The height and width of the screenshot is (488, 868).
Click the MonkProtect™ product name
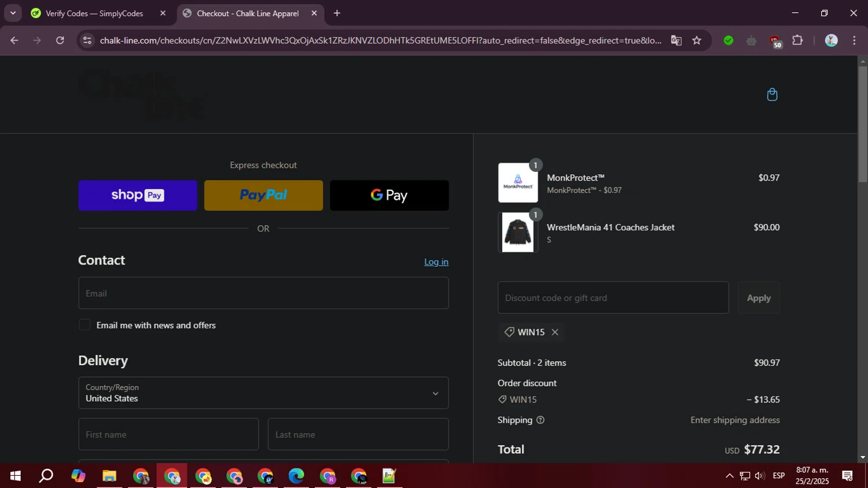click(x=576, y=178)
